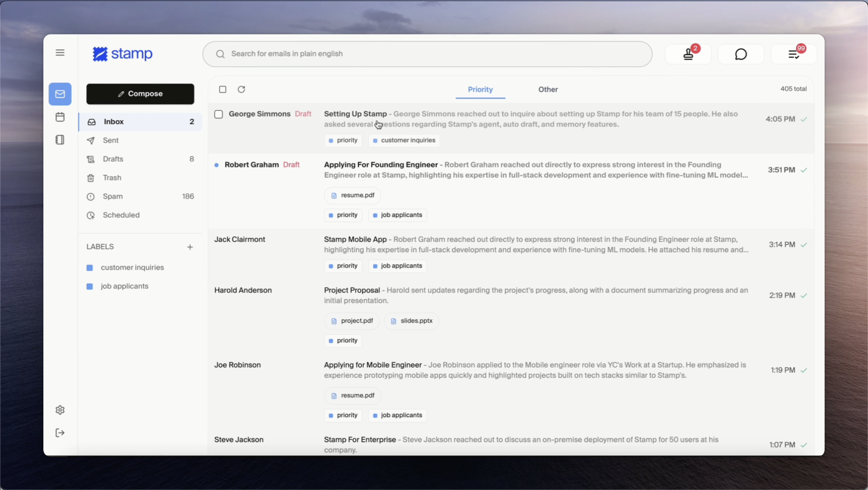868x490 pixels.
Task: Click the stamp icon with badge 2
Action: coord(688,54)
